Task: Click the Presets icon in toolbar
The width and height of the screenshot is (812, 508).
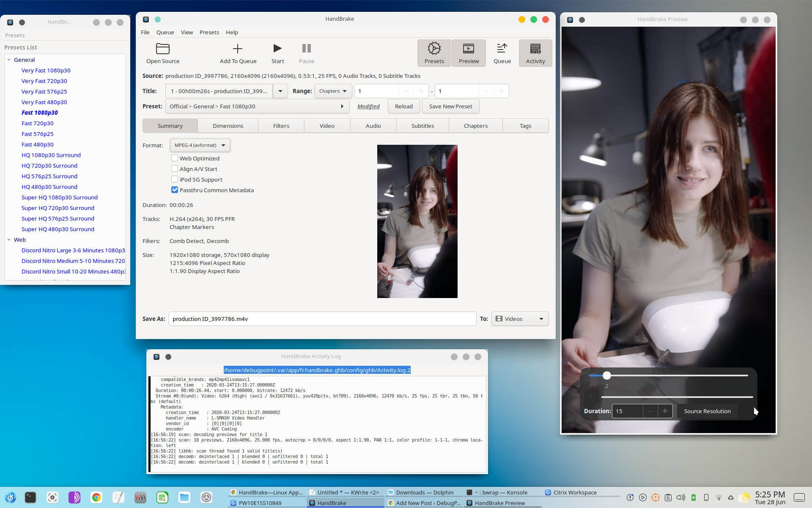Action: click(x=434, y=52)
